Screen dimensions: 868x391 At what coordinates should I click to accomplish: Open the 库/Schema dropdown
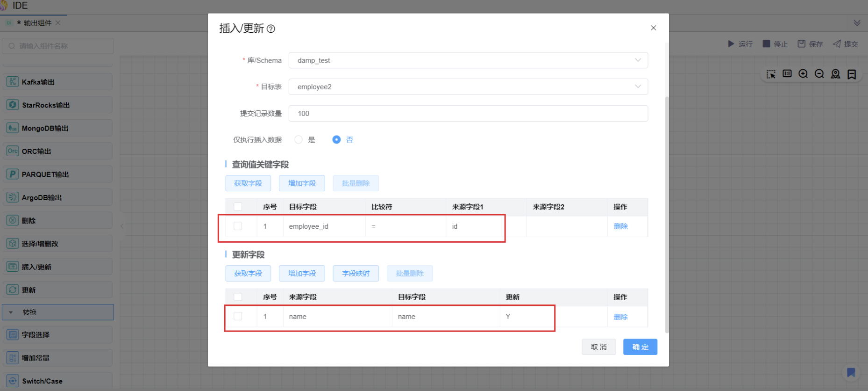pyautogui.click(x=468, y=60)
